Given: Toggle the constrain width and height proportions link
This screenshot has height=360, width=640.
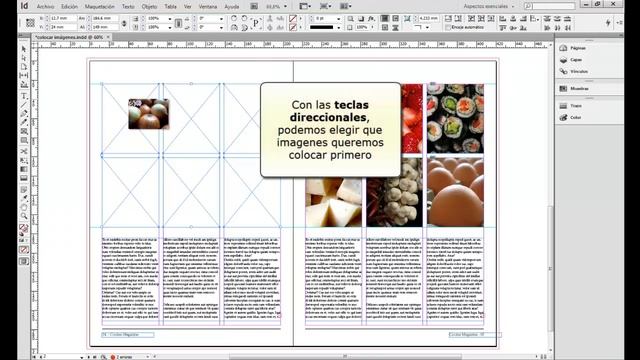Looking at the screenshot, I should pos(124,23).
